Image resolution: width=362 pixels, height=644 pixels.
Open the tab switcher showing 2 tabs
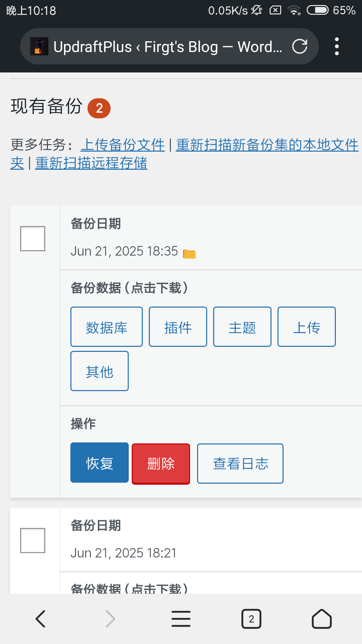point(251,619)
